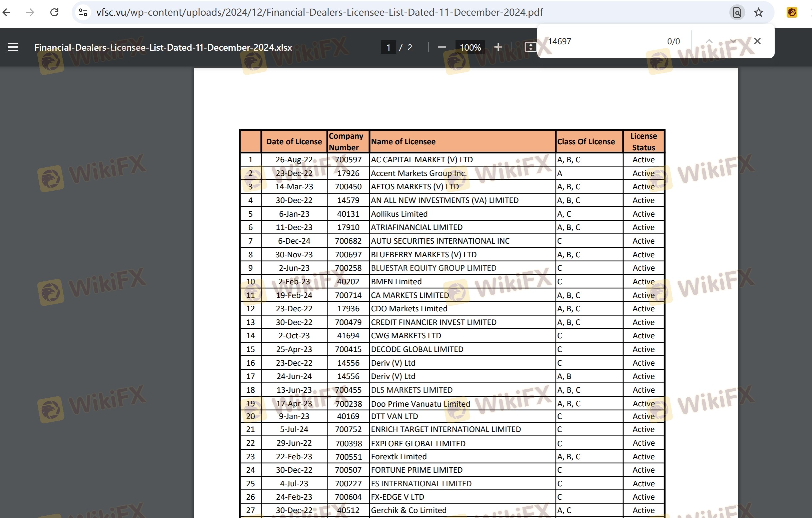Image resolution: width=812 pixels, height=518 pixels.
Task: Go back with the browser back arrow
Action: point(7,12)
